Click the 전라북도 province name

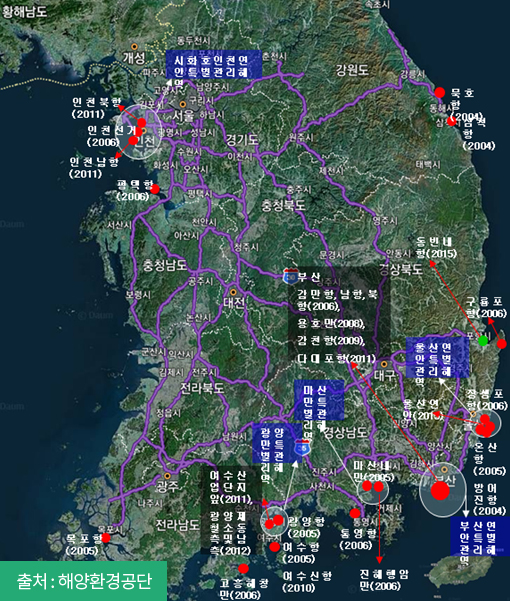pos(202,388)
